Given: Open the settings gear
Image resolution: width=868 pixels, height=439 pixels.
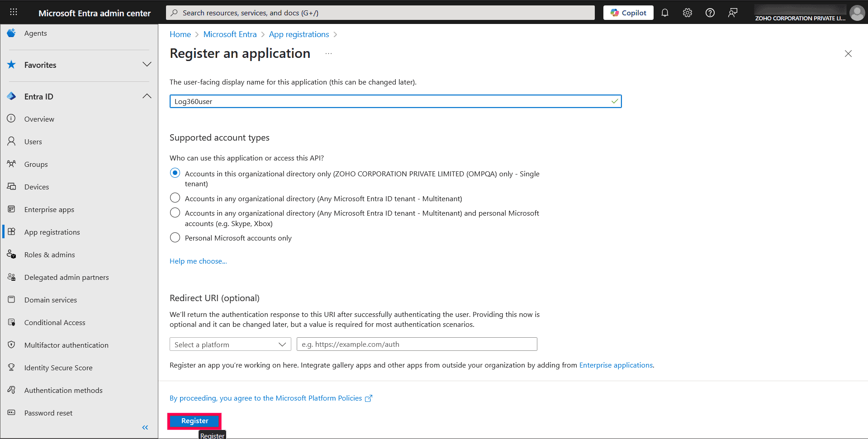Looking at the screenshot, I should 687,12.
